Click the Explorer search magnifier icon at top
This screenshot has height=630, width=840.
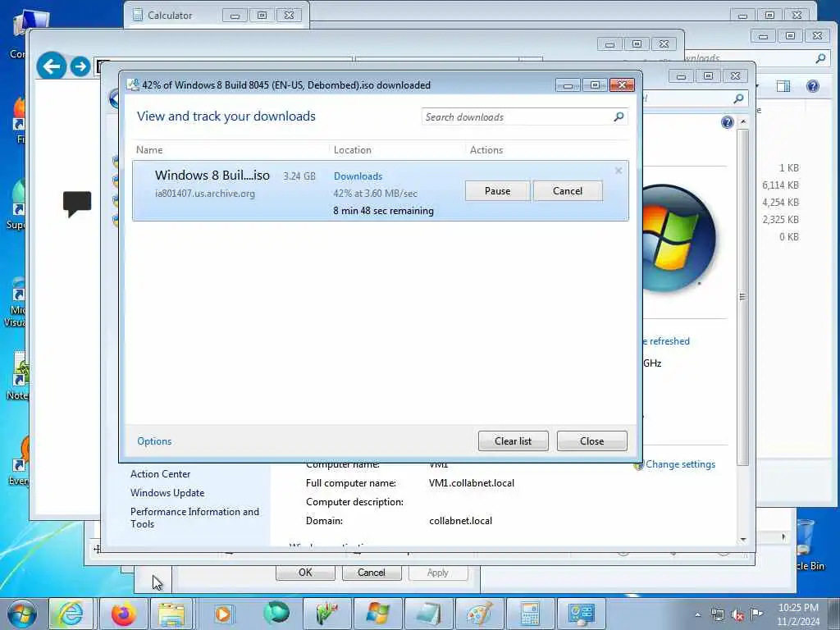[820, 58]
